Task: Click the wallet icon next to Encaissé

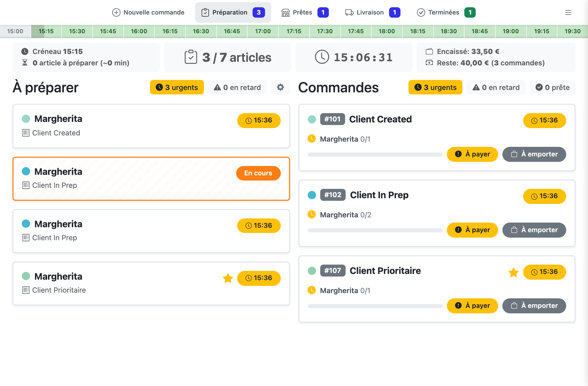Action: click(429, 51)
